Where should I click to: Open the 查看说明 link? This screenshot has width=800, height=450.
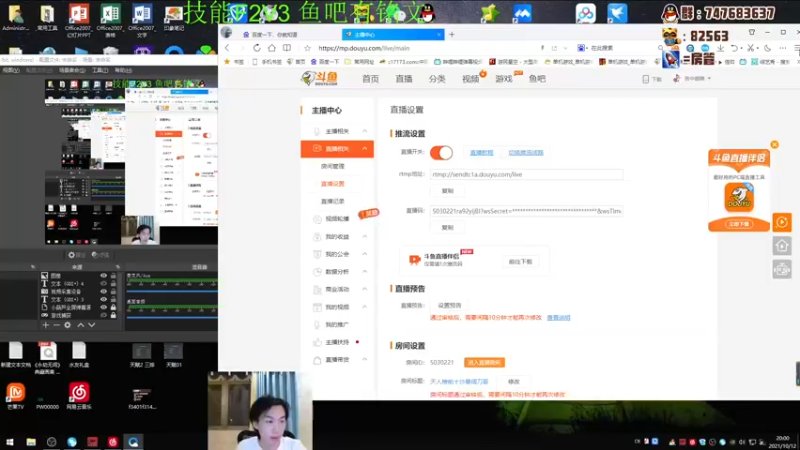pyautogui.click(x=559, y=318)
